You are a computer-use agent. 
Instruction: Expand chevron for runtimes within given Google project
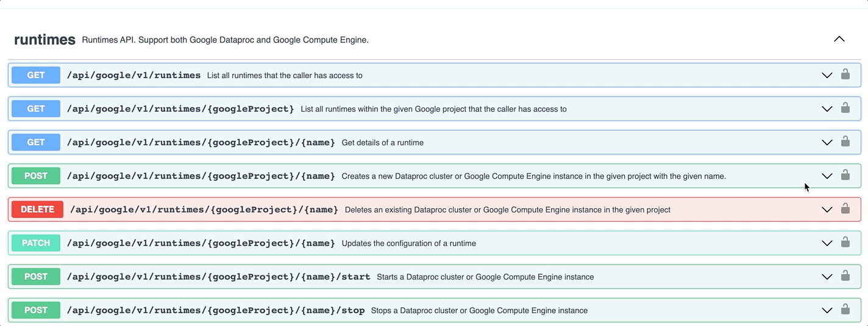pyautogui.click(x=827, y=109)
